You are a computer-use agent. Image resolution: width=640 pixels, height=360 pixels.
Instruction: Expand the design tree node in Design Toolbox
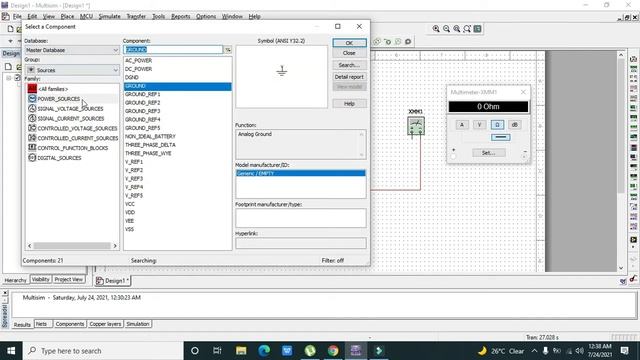(x=8, y=78)
